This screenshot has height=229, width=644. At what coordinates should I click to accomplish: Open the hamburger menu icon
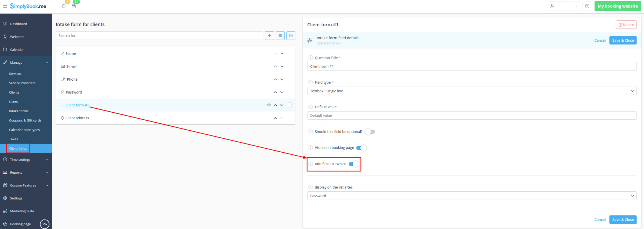pos(5,6)
